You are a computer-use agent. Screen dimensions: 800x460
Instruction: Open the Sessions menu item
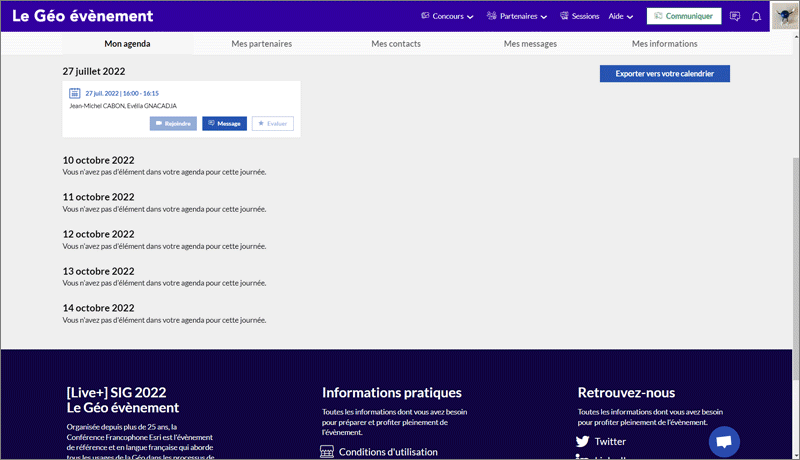(x=579, y=16)
